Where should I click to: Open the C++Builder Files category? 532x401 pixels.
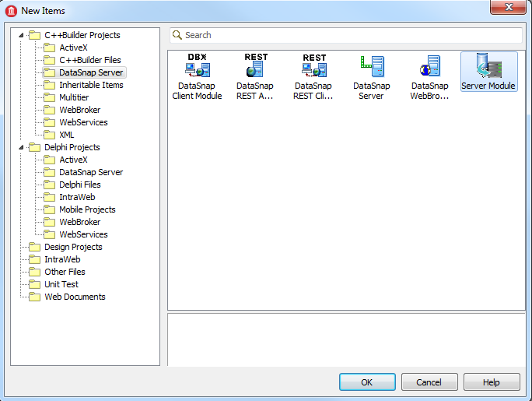coord(90,60)
